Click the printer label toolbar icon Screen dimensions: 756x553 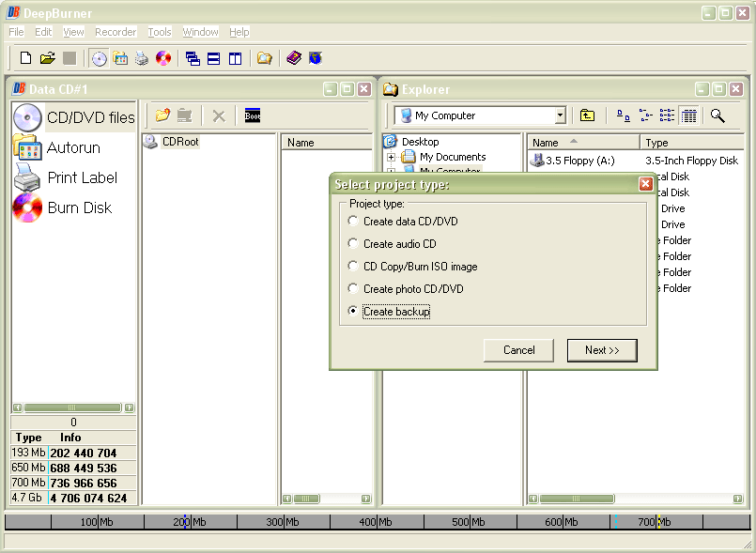pos(142,58)
